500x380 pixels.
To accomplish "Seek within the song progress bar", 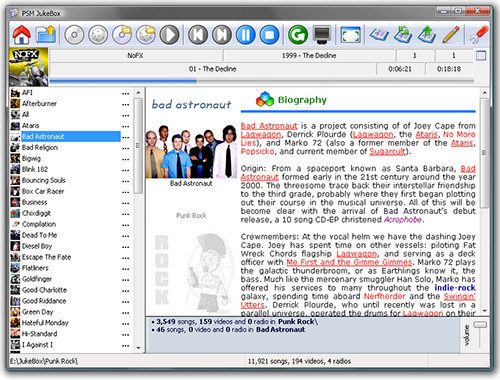I will tap(262, 81).
